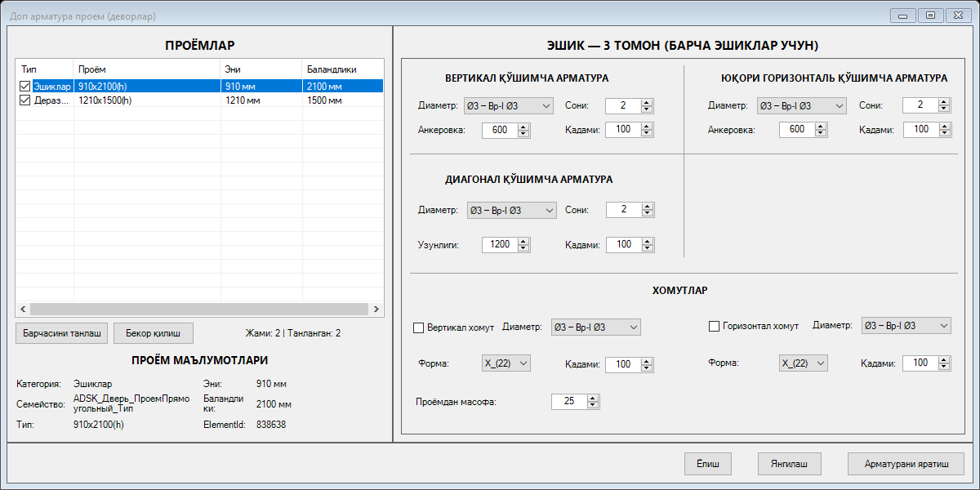Click the 1210 мм width cell

261,100
